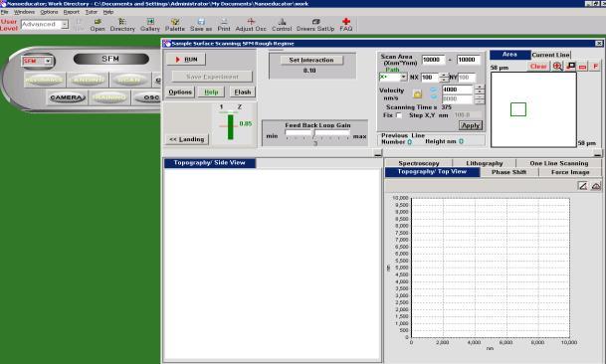Viewport: 606px width, 364px height.
Task: Switch to the Spectroscopy tab
Action: pos(419,163)
